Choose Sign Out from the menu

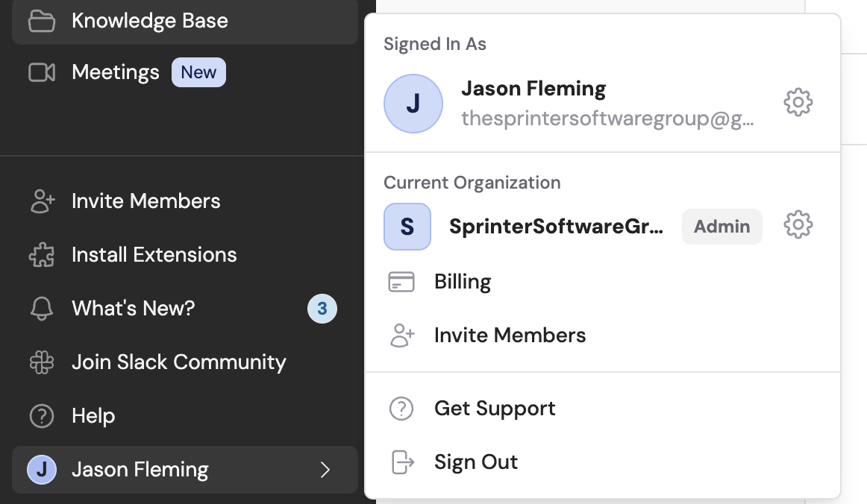point(475,462)
